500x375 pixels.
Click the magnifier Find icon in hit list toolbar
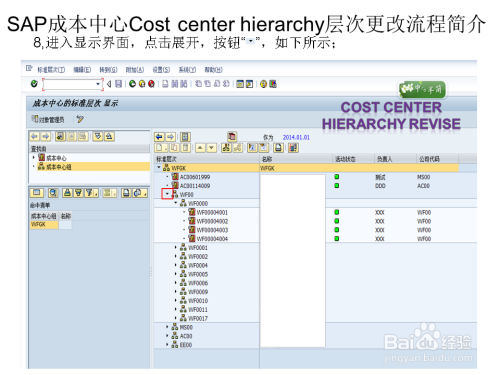(53, 193)
